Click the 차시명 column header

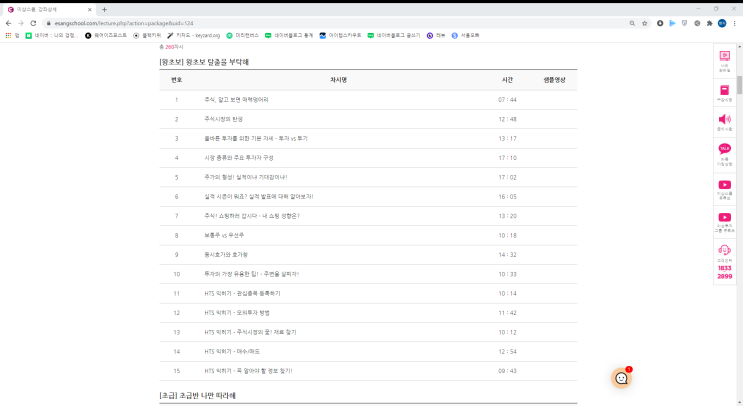click(338, 80)
